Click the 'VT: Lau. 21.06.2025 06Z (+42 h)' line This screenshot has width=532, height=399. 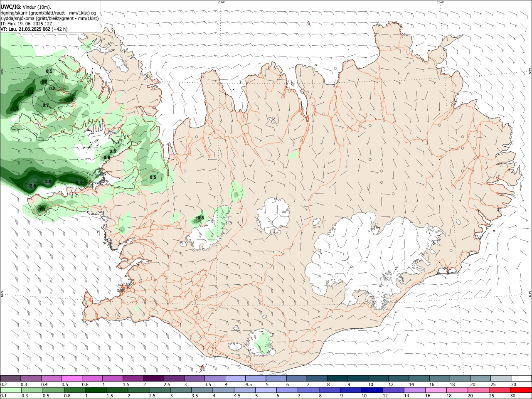(x=34, y=29)
